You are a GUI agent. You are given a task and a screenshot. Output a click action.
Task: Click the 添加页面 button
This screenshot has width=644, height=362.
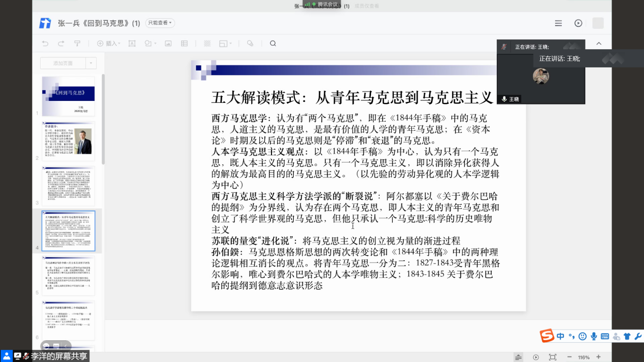tap(63, 63)
